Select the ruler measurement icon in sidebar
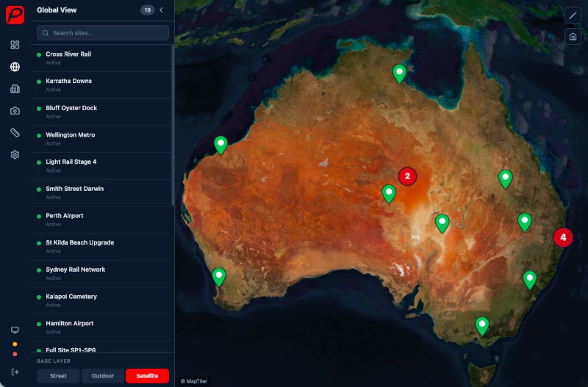The image size is (588, 387). [15, 133]
